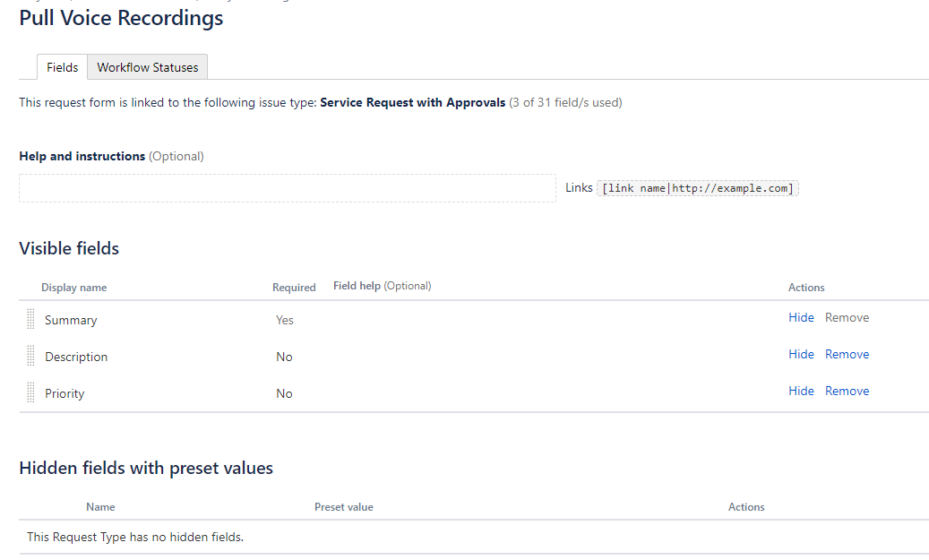Click the Required value for Description
The height and width of the screenshot is (560, 929).
point(284,357)
